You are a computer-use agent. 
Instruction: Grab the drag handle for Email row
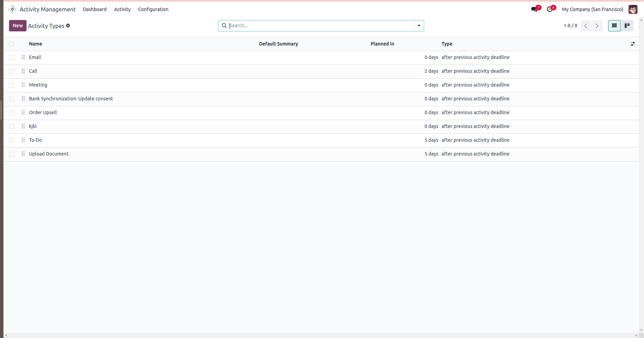point(23,57)
